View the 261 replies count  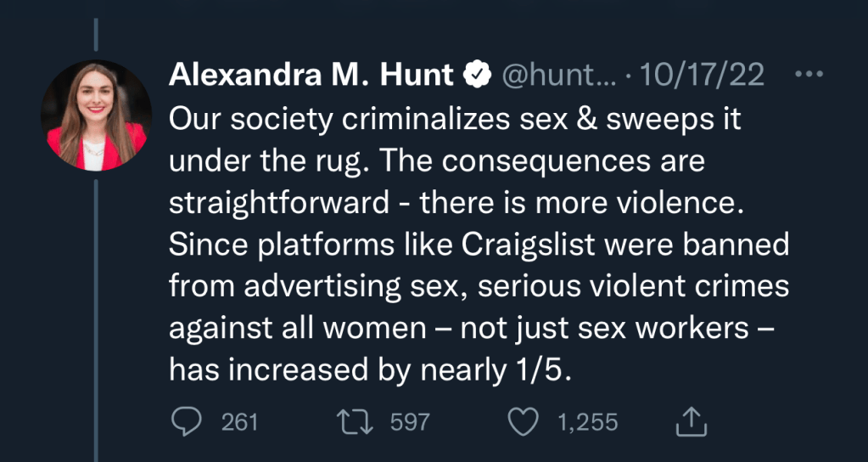click(x=239, y=421)
